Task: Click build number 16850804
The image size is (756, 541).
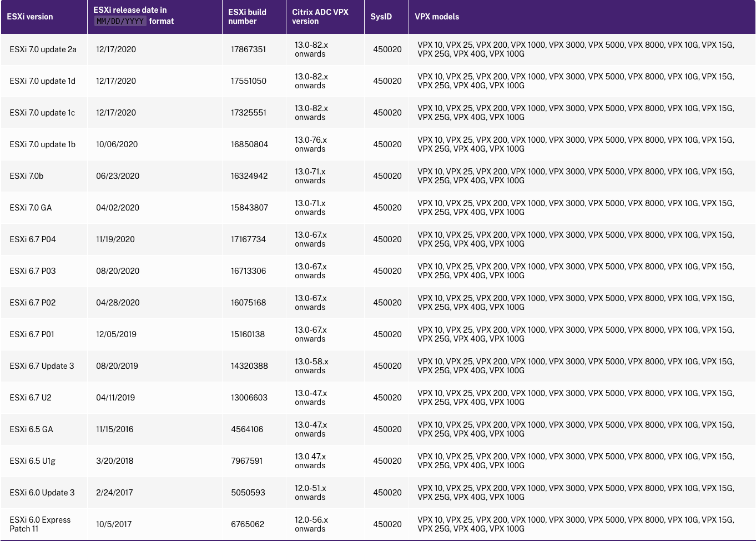Action: 250,144
